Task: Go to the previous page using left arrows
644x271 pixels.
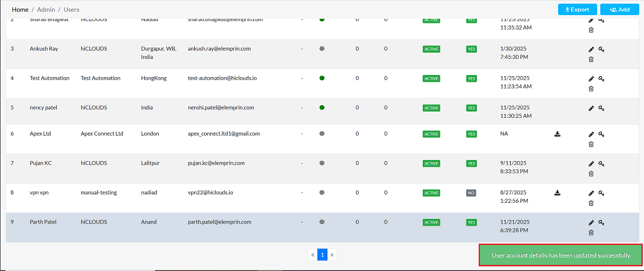Action: tap(312, 255)
